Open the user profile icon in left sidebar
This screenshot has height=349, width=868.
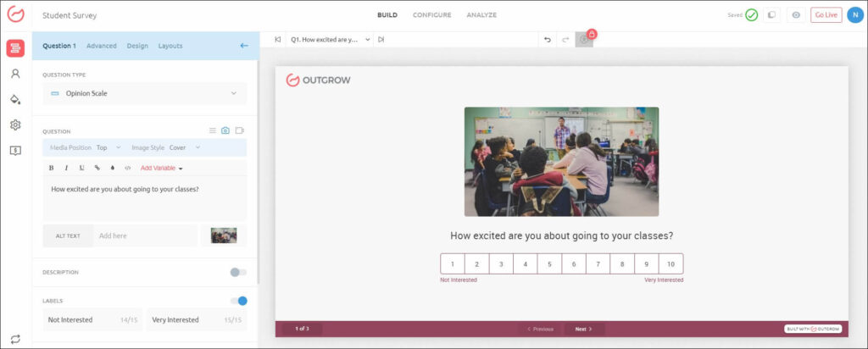15,74
